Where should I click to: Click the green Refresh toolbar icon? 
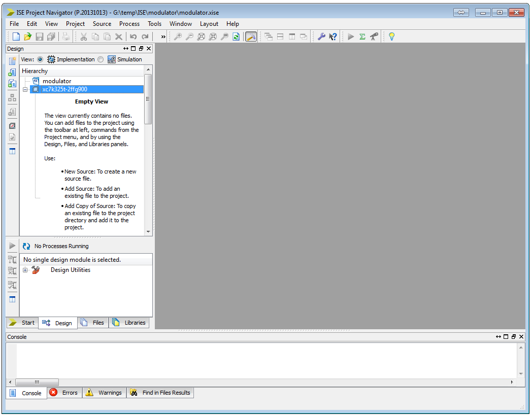pos(236,37)
